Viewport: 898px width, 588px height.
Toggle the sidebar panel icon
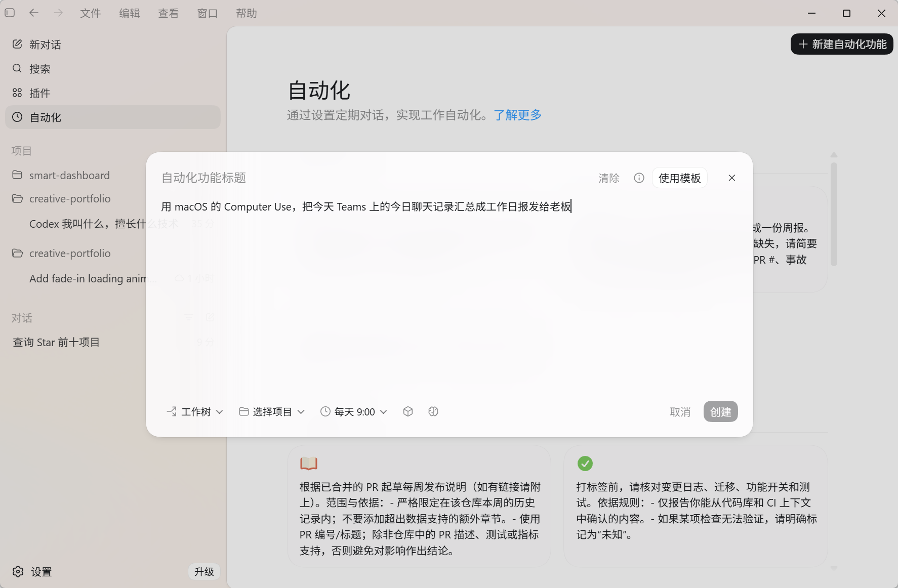click(10, 13)
